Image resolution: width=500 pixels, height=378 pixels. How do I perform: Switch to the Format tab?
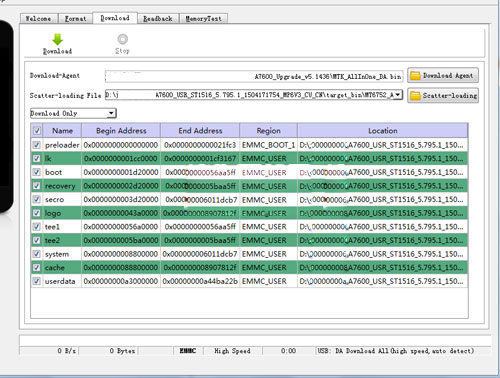pos(75,19)
